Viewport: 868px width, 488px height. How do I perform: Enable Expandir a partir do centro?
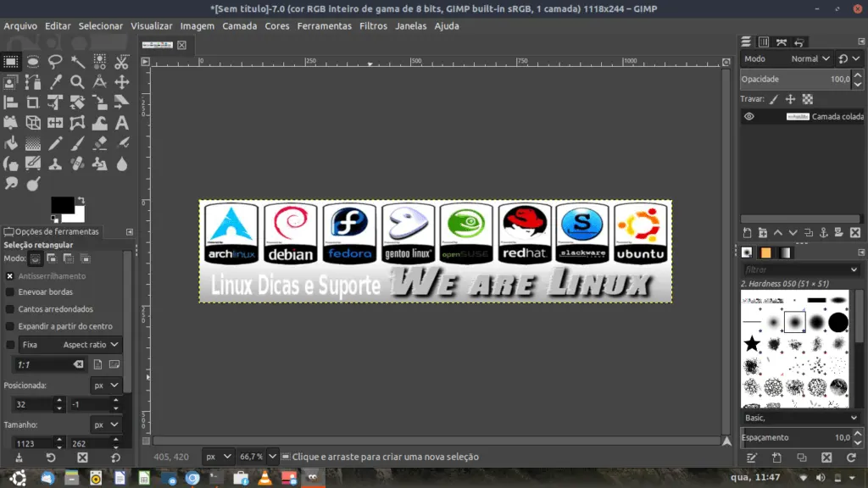coord(10,326)
